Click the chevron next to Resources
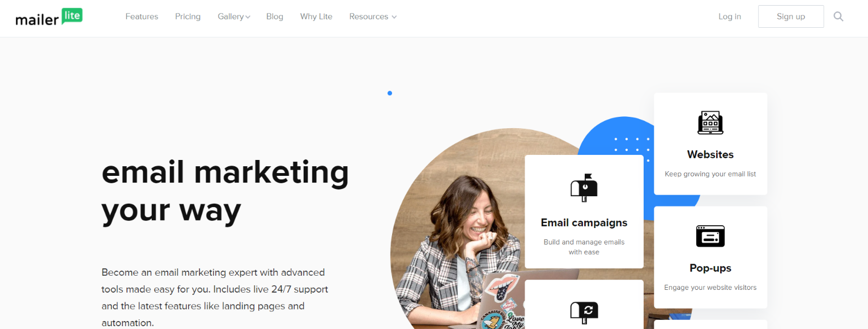The height and width of the screenshot is (329, 868). [x=394, y=17]
